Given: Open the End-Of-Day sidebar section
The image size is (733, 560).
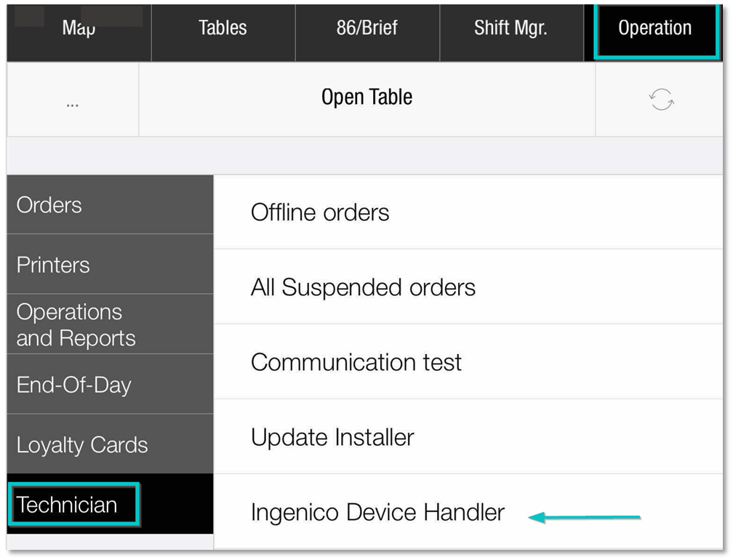Looking at the screenshot, I should [x=109, y=385].
